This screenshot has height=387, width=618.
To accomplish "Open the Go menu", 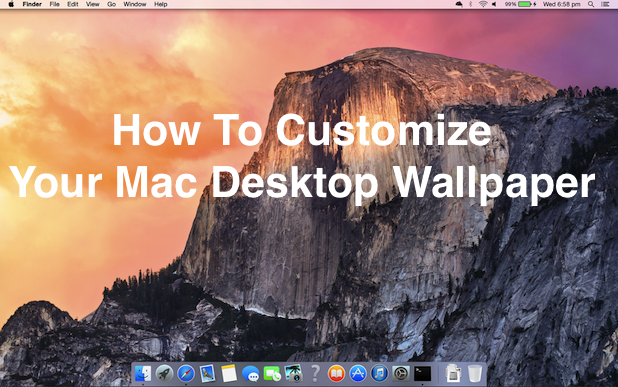I will coord(112,4).
